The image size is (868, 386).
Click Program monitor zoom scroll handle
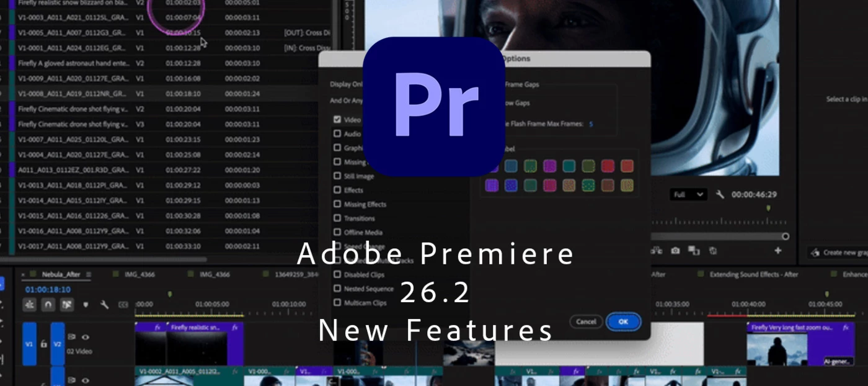786,236
